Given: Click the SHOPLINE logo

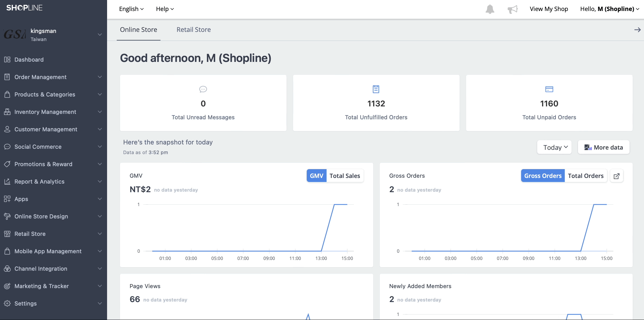Looking at the screenshot, I should 24,8.
